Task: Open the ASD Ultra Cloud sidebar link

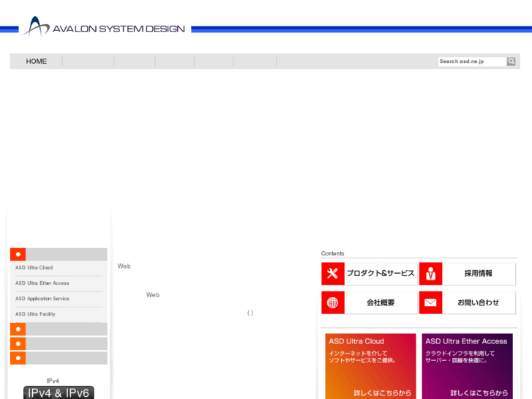Action: point(34,267)
